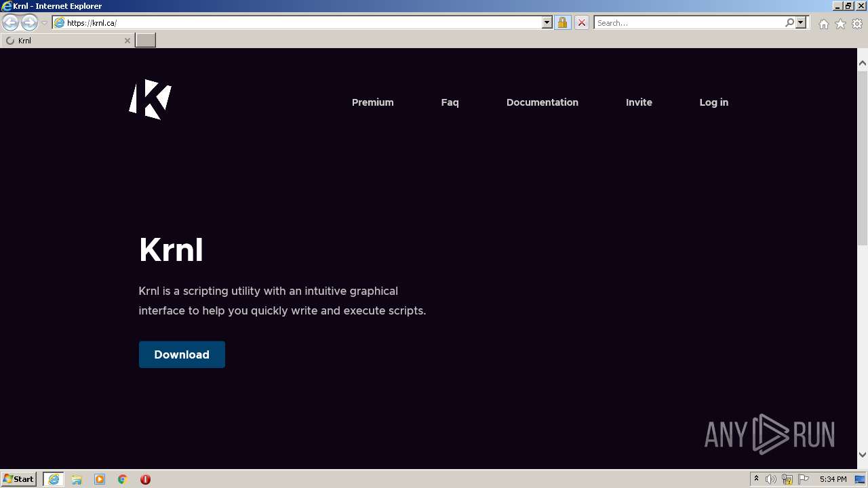868x488 pixels.
Task: Click the Krnl heading text
Action: coord(171,249)
